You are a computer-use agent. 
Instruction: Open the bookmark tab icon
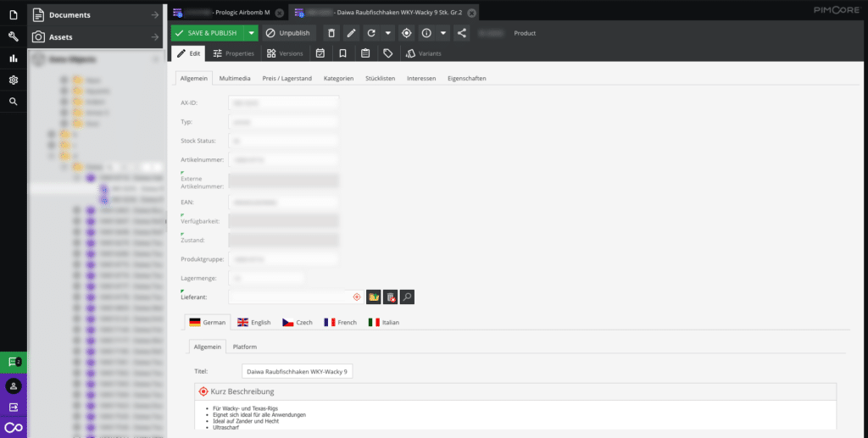coord(342,53)
